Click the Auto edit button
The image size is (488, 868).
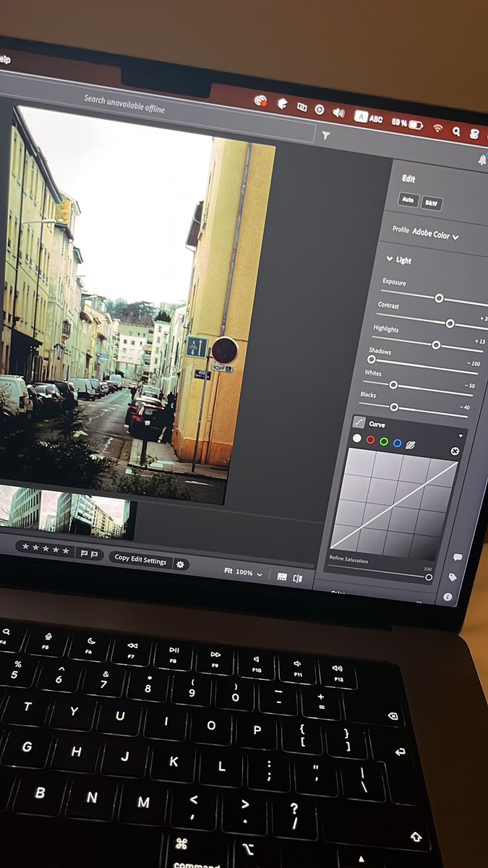(x=408, y=200)
